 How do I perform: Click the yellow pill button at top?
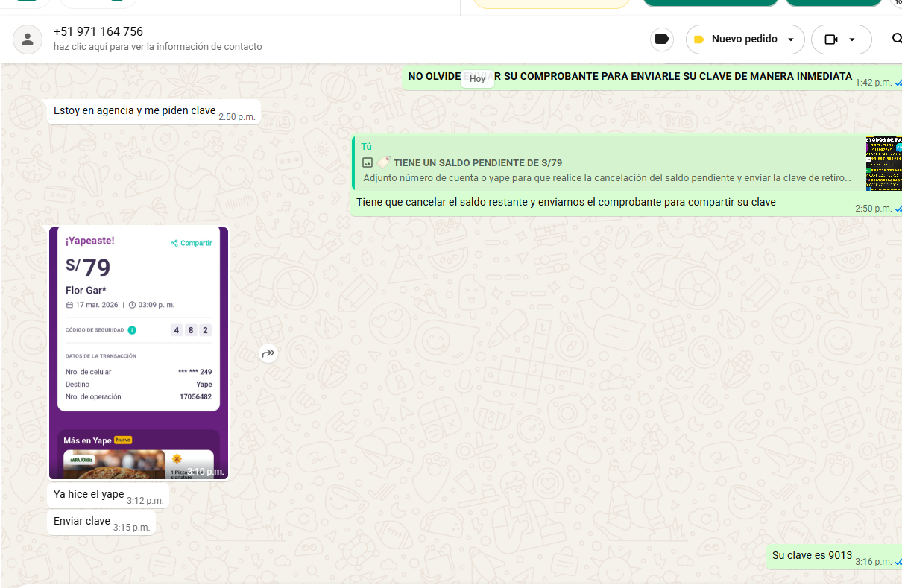coord(552,3)
